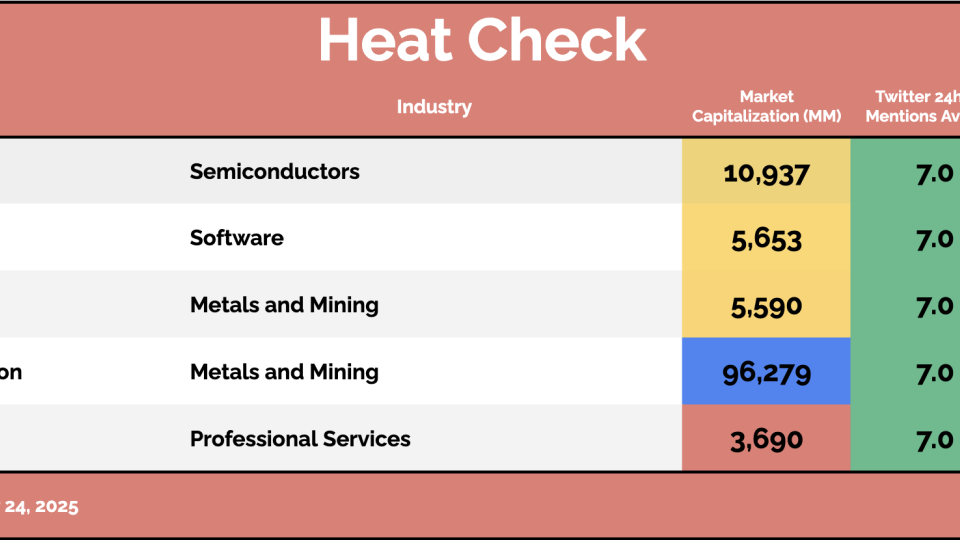
Task: Select the 7.0 value in the Software row
Action: (933, 239)
